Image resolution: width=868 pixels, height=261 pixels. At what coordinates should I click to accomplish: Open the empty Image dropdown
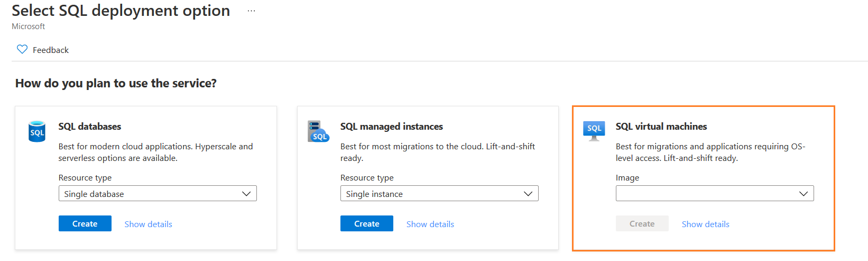(715, 194)
